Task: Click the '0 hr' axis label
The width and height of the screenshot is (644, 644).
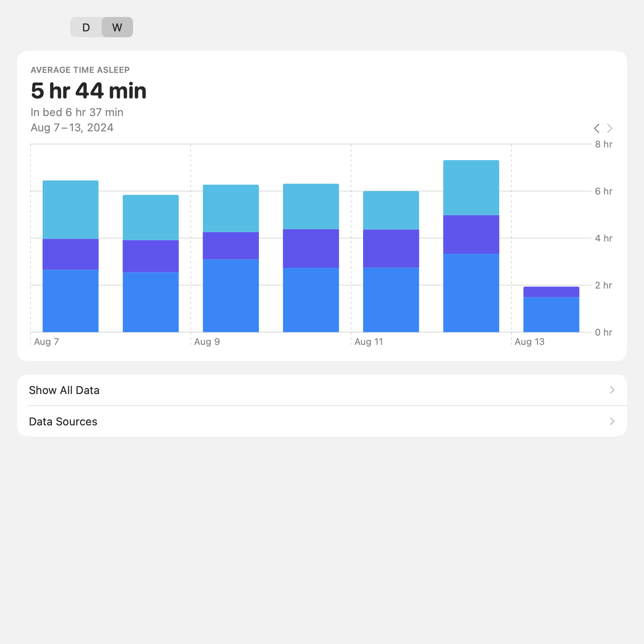Action: [603, 332]
